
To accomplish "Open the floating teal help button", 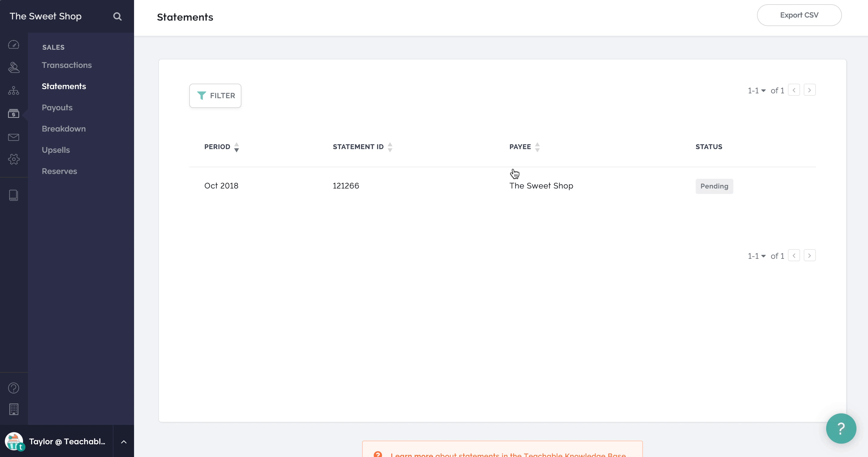I will [841, 429].
